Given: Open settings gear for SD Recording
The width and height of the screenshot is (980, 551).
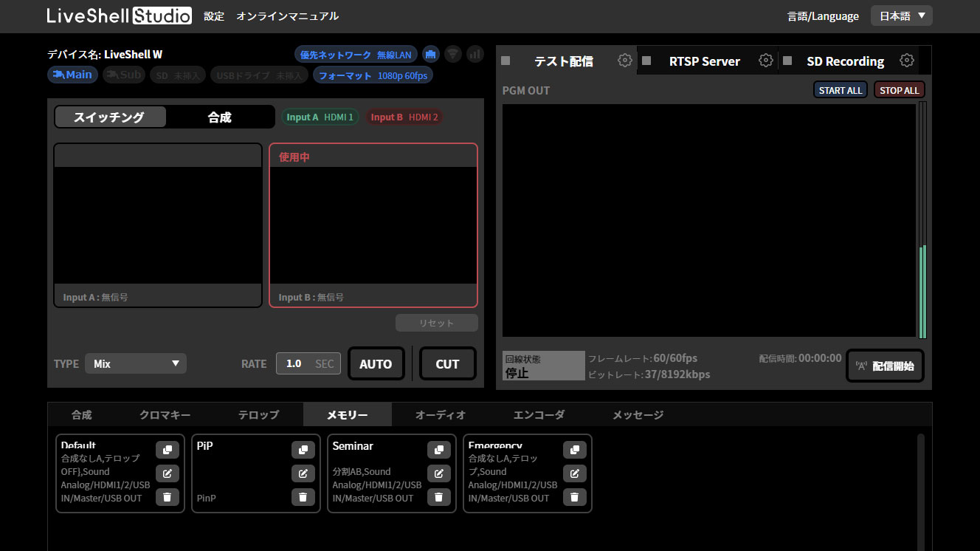Looking at the screenshot, I should coord(907,61).
